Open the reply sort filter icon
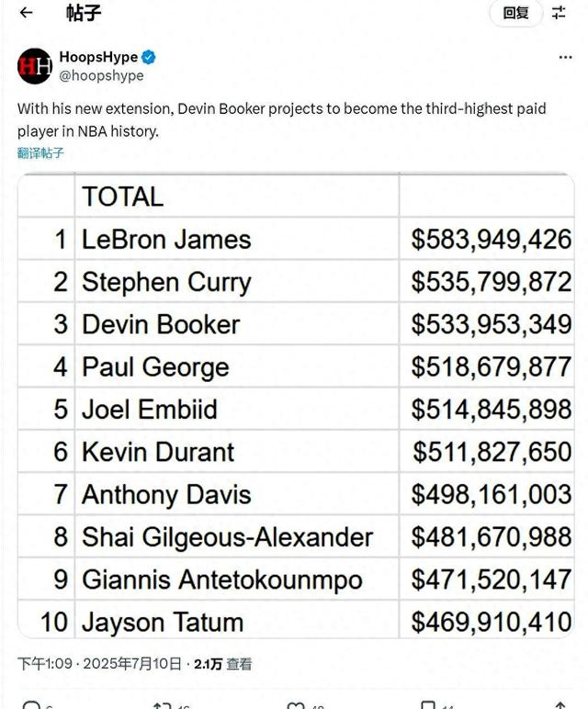 coord(559,13)
